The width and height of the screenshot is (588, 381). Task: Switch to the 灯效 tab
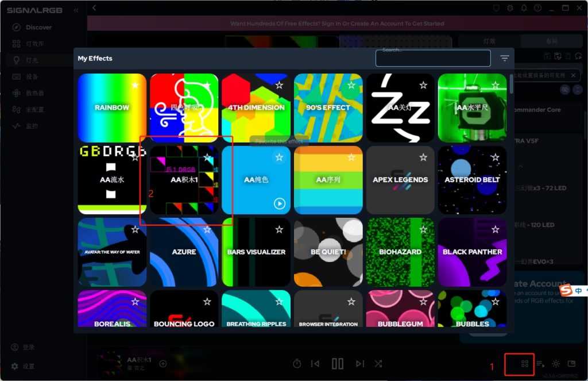click(489, 41)
